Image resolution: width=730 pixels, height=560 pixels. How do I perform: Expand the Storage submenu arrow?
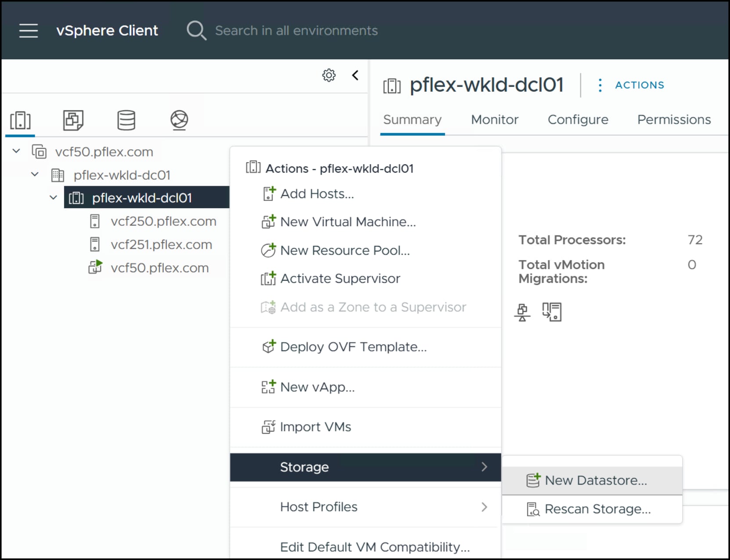484,467
